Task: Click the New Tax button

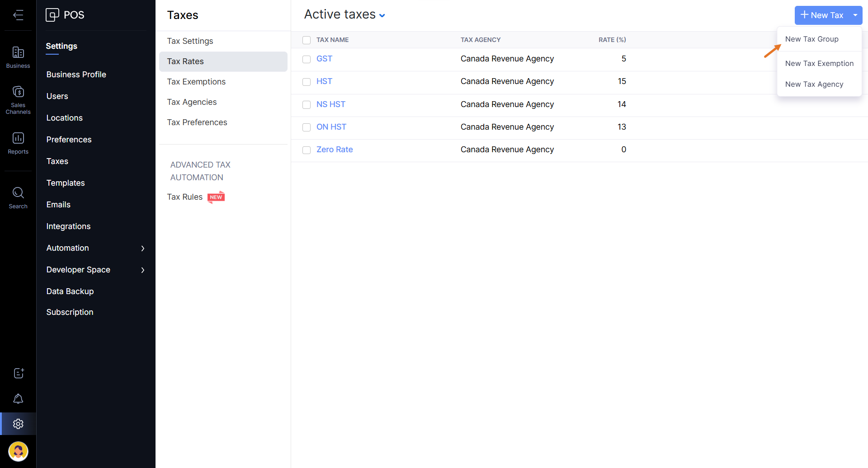Action: (821, 15)
